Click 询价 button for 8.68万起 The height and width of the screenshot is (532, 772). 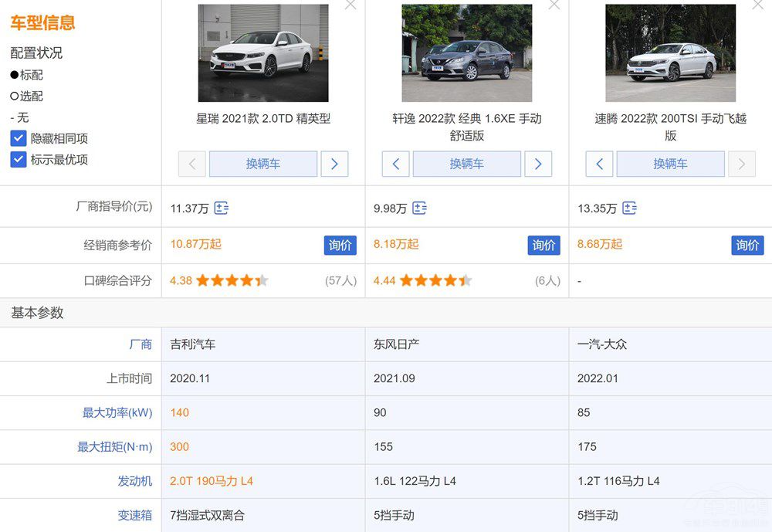coord(747,245)
